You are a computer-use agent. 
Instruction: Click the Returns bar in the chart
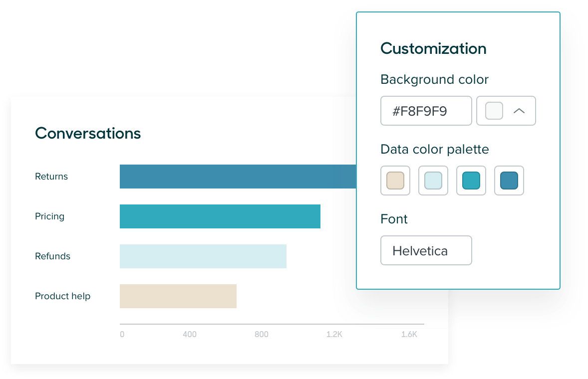pyautogui.click(x=238, y=177)
